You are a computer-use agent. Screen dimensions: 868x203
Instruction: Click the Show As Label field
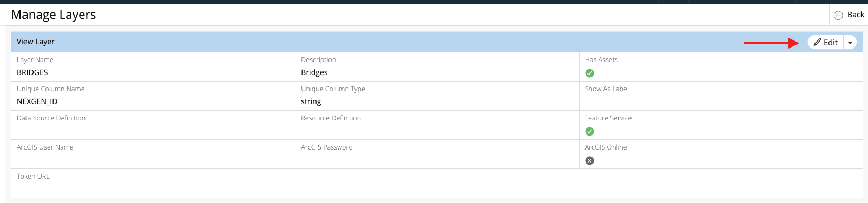[721, 96]
